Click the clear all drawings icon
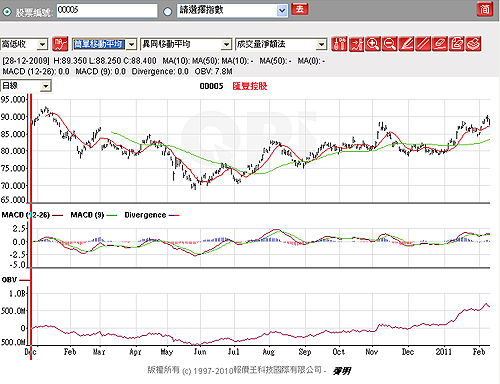This screenshot has height=384, width=500. tap(456, 44)
